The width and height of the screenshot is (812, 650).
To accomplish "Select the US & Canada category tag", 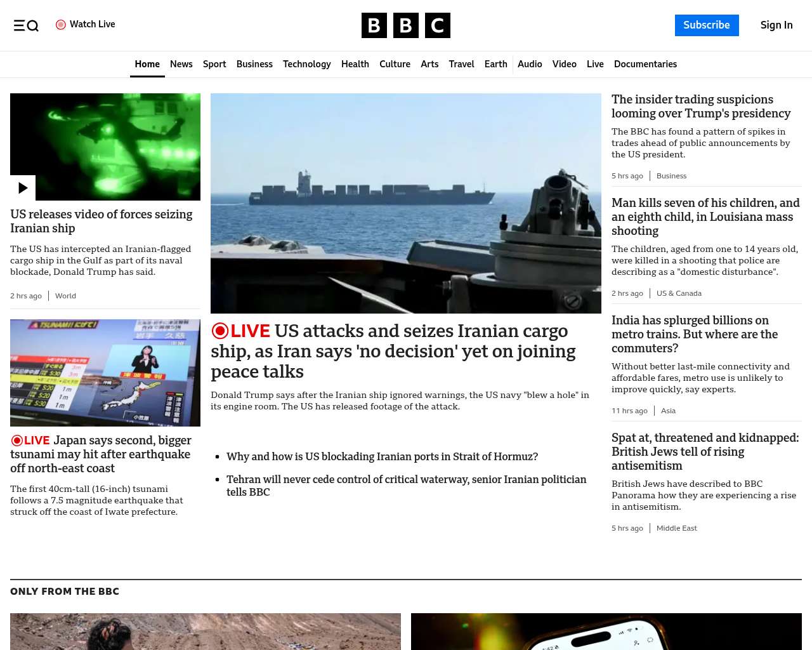I will 679,293.
